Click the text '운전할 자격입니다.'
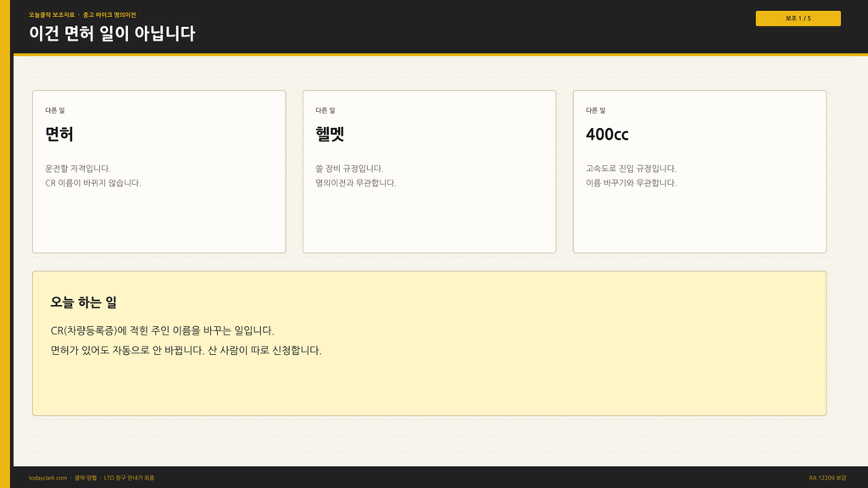 tap(78, 169)
